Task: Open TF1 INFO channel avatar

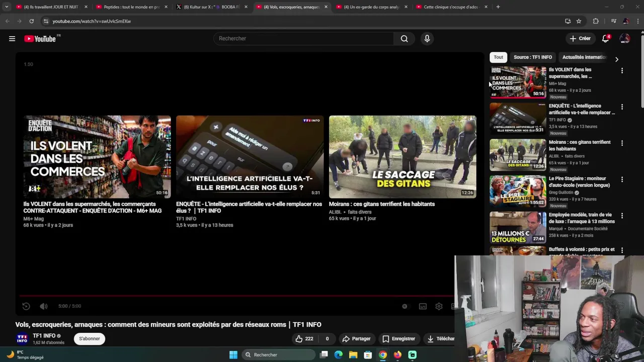Action: point(22,339)
